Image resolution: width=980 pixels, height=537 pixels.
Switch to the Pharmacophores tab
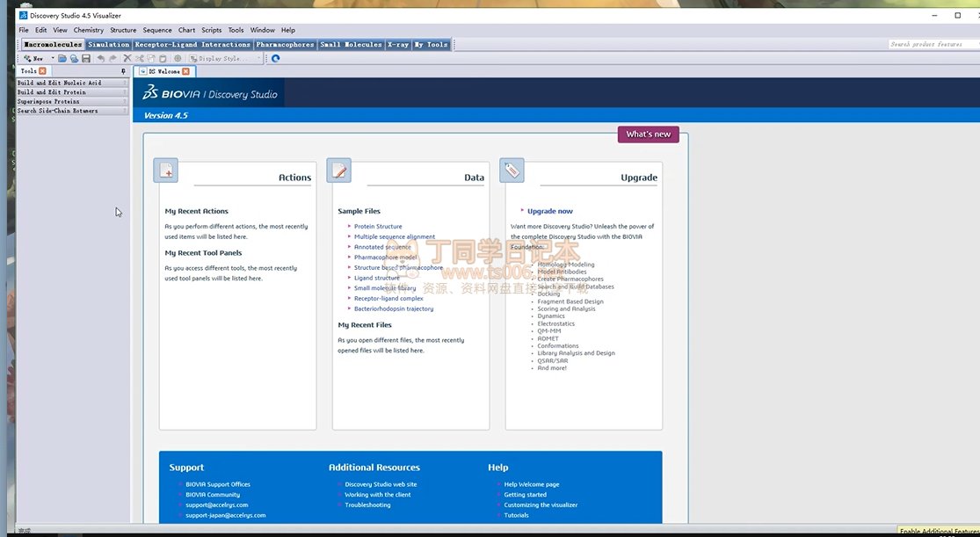point(285,45)
